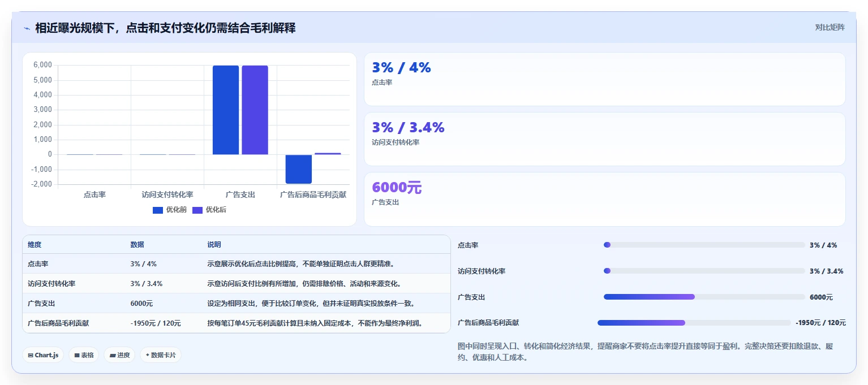Click the 点击率 label in the progress list
This screenshot has width=868, height=385.
(468, 245)
